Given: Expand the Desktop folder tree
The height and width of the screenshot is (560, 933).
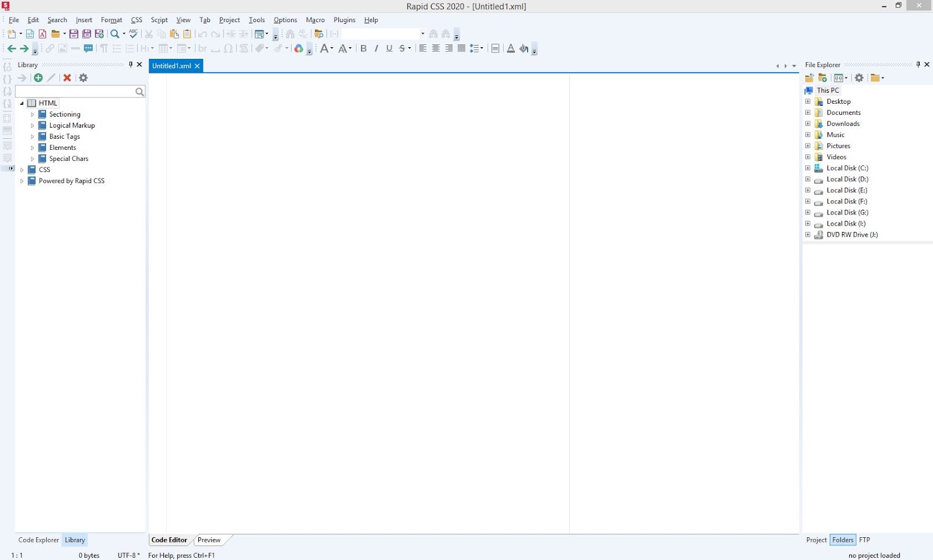Looking at the screenshot, I should (808, 101).
